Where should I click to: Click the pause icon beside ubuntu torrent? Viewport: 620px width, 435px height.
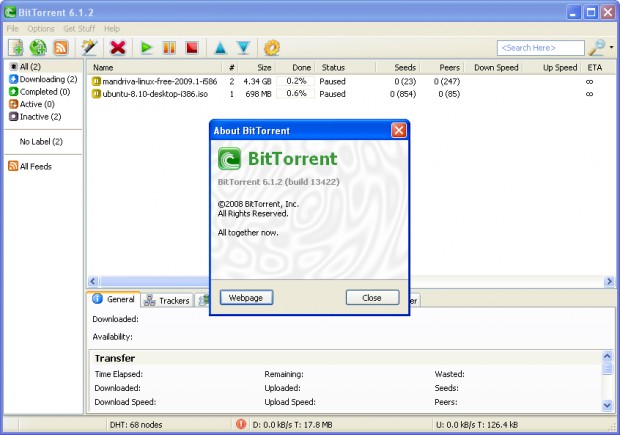pyautogui.click(x=96, y=94)
